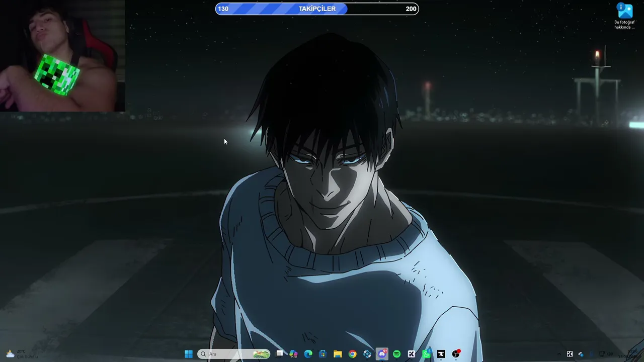
Task: Expand the hidden system tray icons
Action: tap(559, 354)
